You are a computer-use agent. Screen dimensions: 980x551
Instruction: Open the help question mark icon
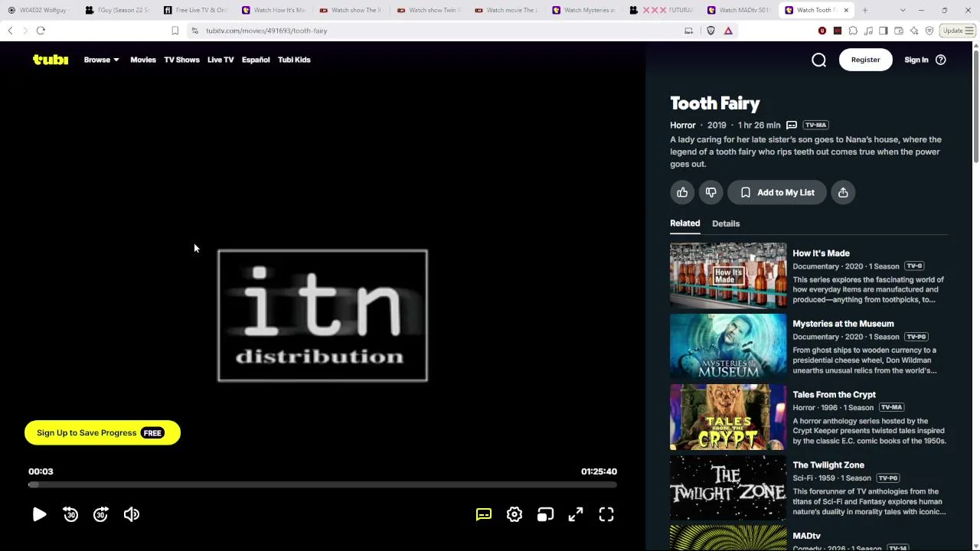[x=941, y=60]
